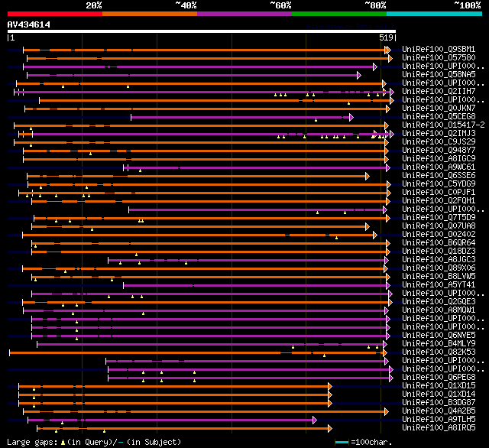Viewport: 489px width, 448px height.
Task: Open hit UniRef100_Q58NA5
Action: 439,75
